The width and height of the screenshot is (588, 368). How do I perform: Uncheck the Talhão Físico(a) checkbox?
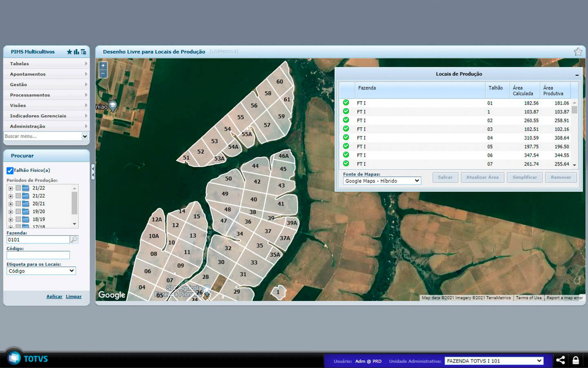(10, 171)
